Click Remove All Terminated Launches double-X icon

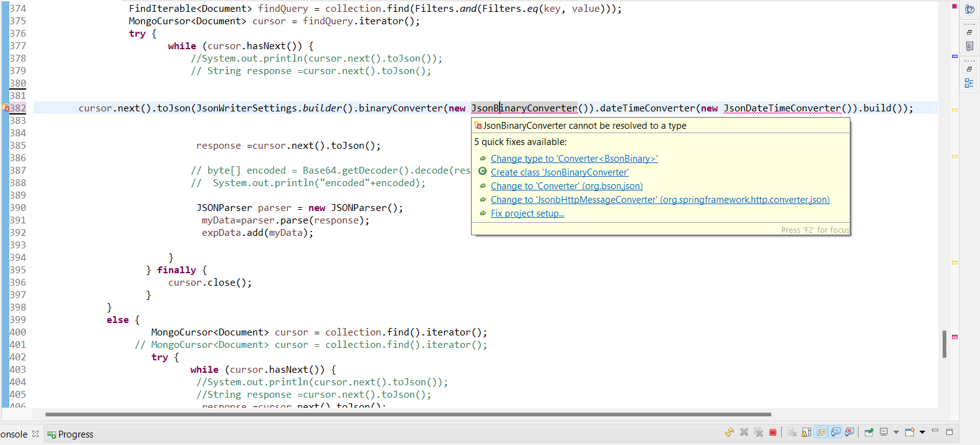pos(758,432)
